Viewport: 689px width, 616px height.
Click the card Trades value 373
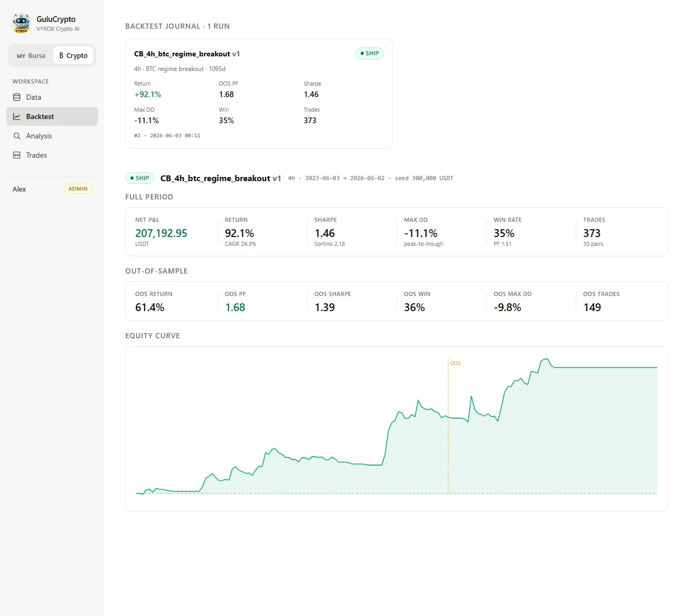pyautogui.click(x=310, y=121)
